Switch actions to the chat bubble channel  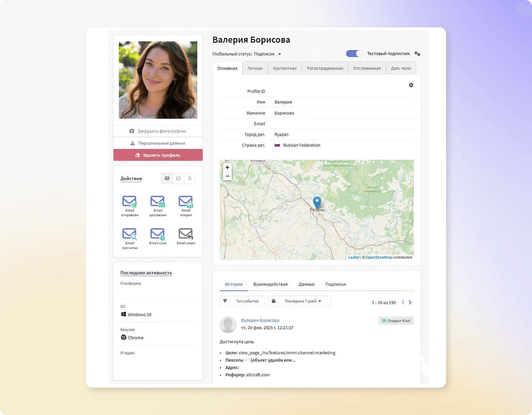178,178
